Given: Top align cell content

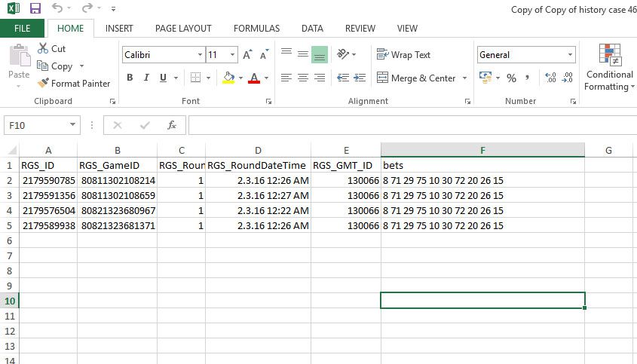Looking at the screenshot, I should point(286,53).
